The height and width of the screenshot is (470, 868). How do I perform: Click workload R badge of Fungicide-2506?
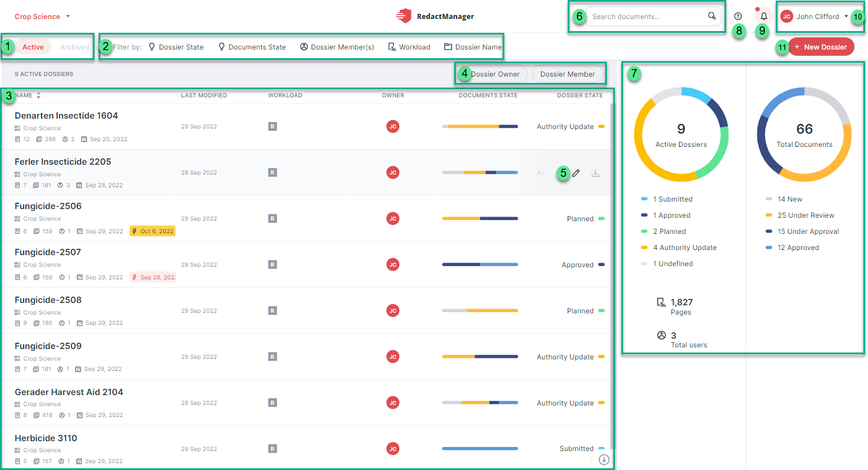[273, 218]
